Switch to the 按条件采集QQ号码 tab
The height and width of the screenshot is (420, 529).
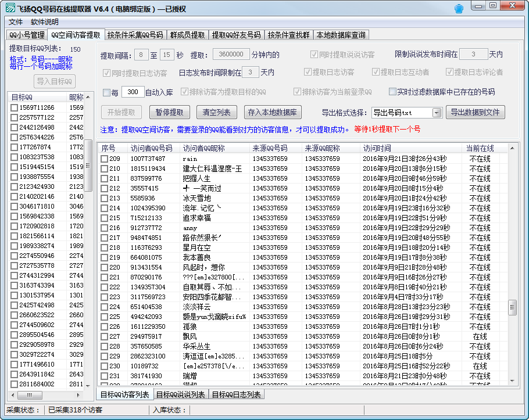tap(135, 35)
